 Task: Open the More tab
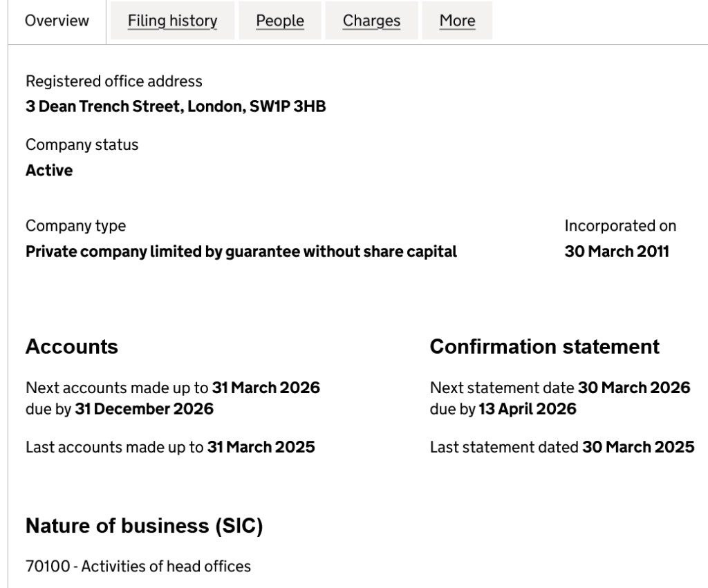(457, 21)
